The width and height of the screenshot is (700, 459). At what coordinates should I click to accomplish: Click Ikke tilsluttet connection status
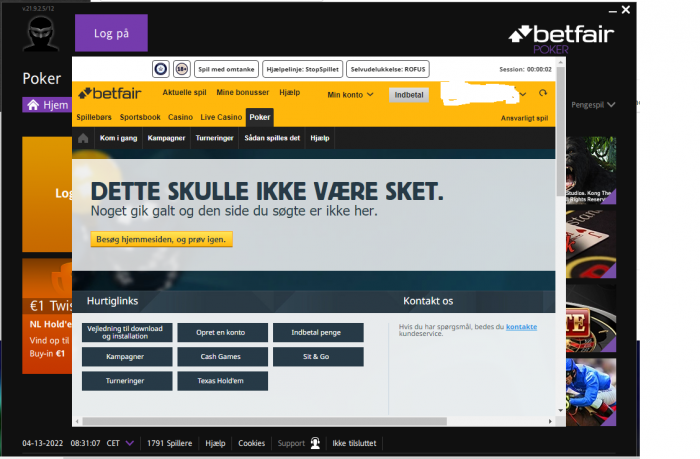pos(354,443)
